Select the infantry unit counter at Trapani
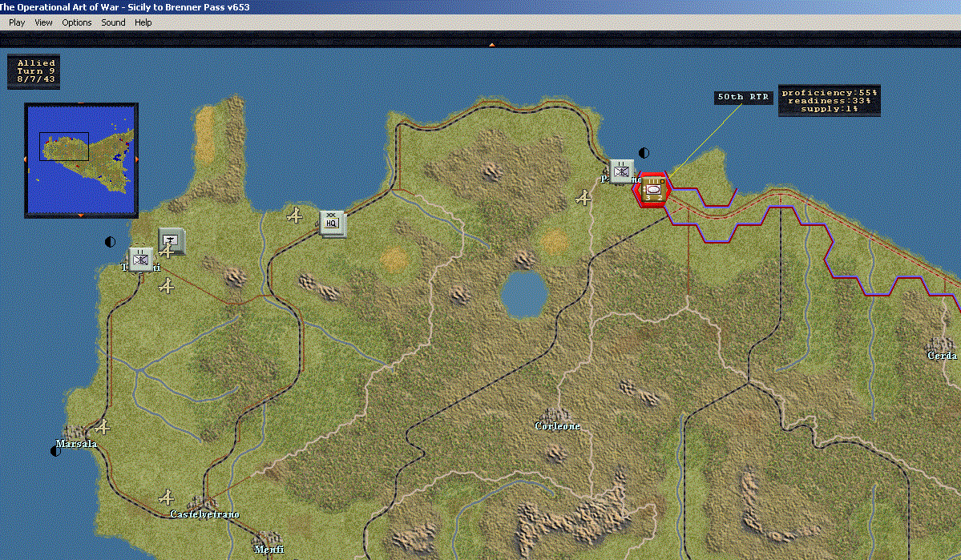Screen dimensions: 961x560 pos(140,259)
